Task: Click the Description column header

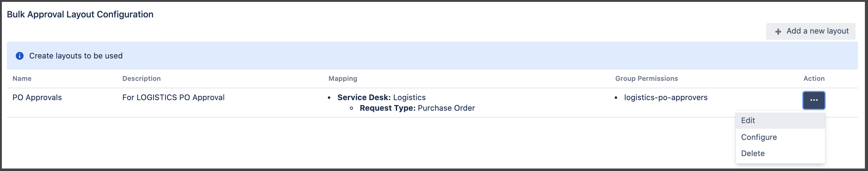Action: click(x=142, y=79)
